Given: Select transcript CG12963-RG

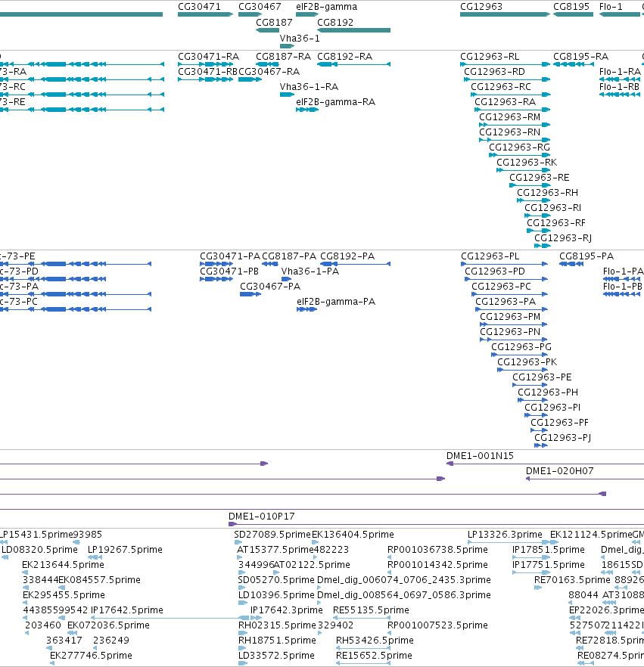Looking at the screenshot, I should (519, 147).
